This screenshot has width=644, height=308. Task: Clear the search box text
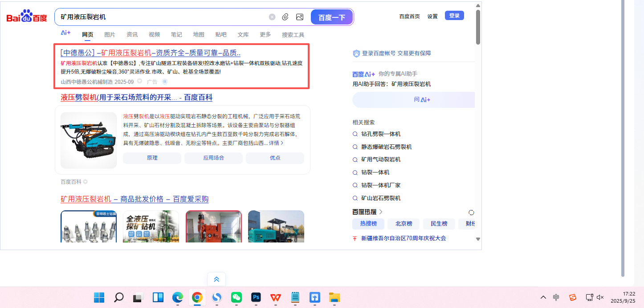coord(272,17)
